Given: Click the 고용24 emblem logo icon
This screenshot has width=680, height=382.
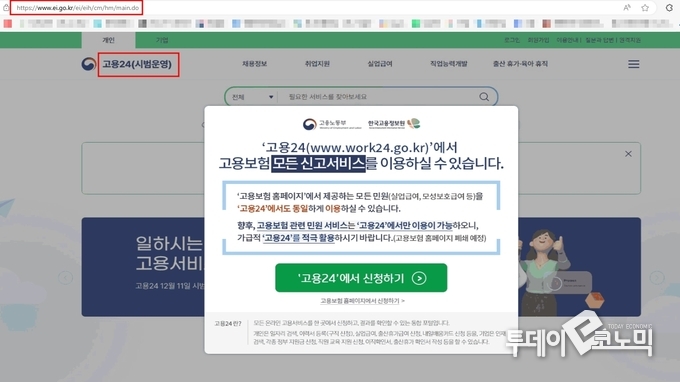Looking at the screenshot, I should [88, 64].
